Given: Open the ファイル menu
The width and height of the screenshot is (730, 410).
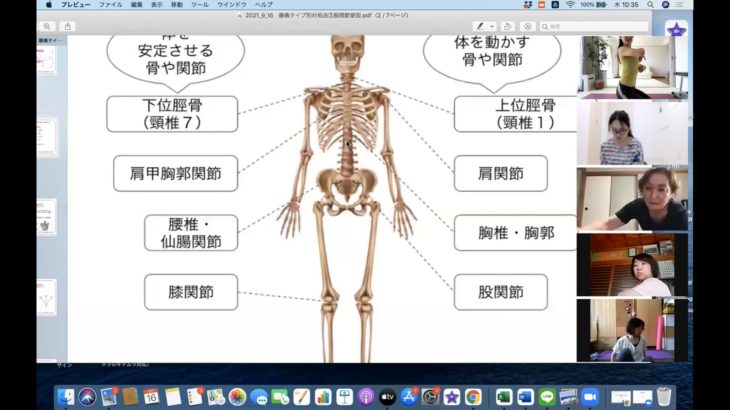Looking at the screenshot, I should (110, 5).
